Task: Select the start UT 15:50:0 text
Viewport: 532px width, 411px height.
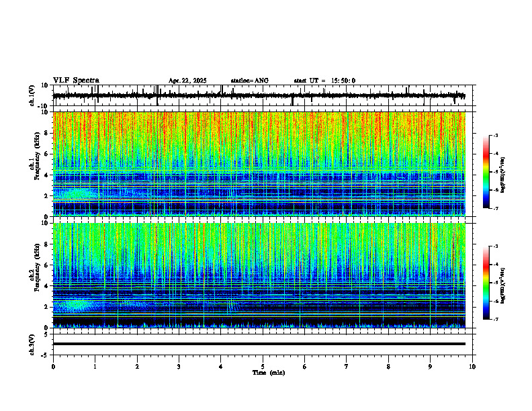Action: point(324,81)
